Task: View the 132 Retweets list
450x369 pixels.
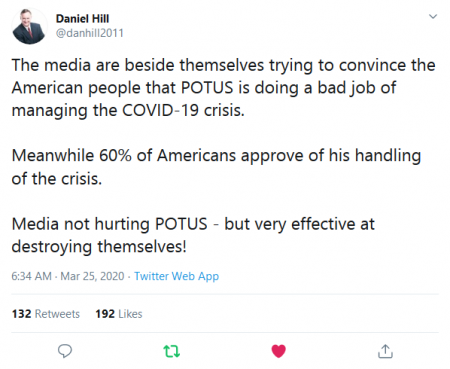Action: click(46, 314)
